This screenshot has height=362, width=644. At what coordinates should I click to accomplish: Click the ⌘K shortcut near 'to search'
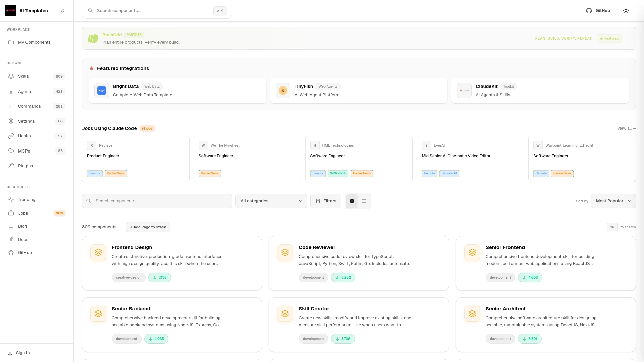coord(612,227)
